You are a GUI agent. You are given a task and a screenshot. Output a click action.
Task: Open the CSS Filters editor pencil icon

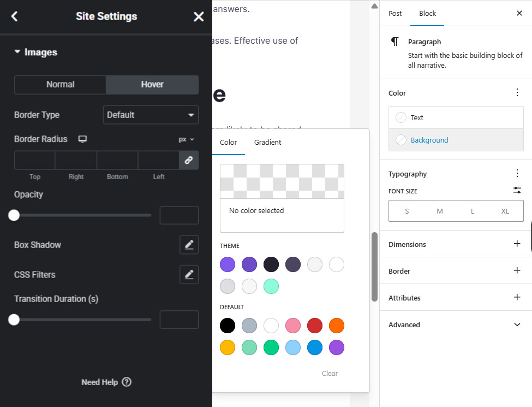point(189,274)
